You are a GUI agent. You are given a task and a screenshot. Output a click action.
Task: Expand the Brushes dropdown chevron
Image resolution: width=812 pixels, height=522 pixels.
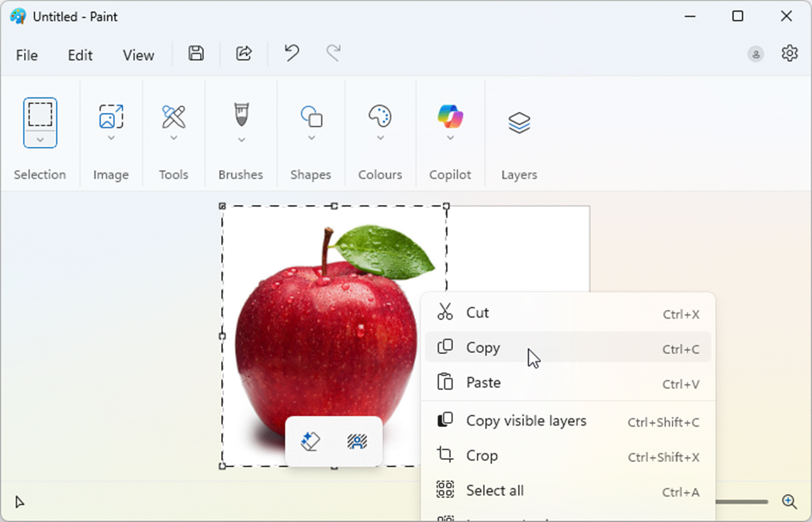pos(241,140)
